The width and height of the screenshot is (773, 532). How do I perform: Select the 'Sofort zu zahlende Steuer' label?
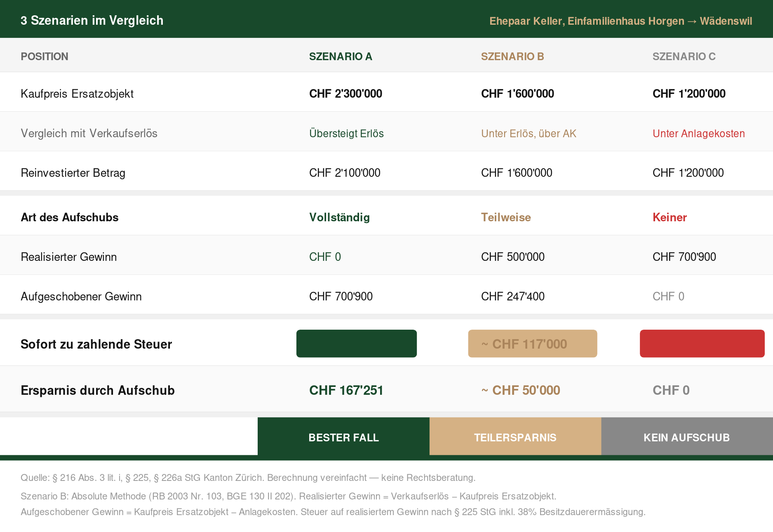(x=96, y=344)
